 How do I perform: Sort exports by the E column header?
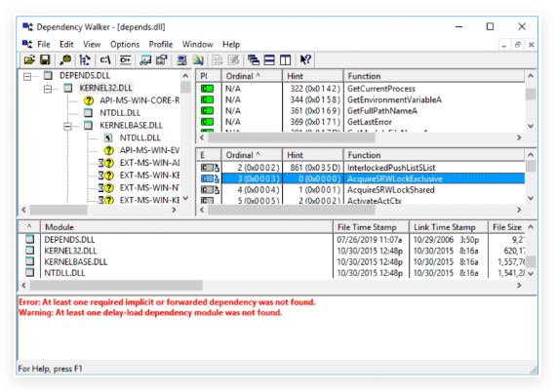tap(209, 155)
